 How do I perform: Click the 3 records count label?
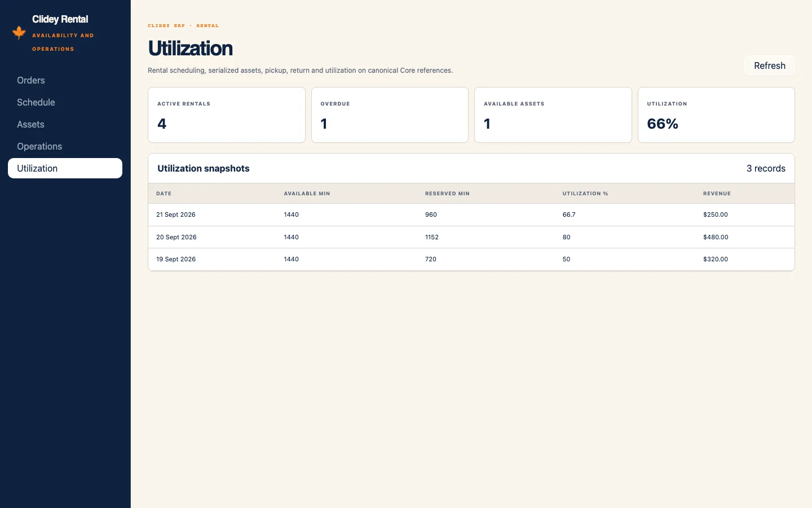(766, 168)
